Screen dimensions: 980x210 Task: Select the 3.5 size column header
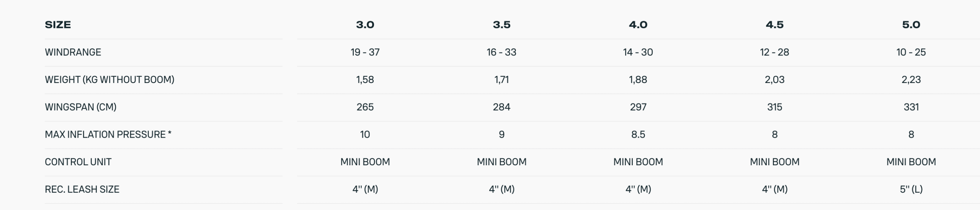click(x=501, y=25)
